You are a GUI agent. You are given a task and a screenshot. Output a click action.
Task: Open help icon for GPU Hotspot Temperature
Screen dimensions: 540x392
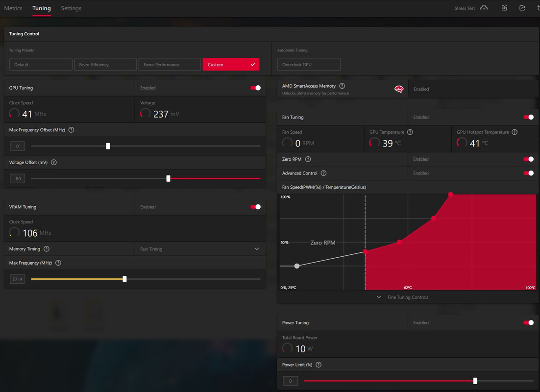point(515,132)
